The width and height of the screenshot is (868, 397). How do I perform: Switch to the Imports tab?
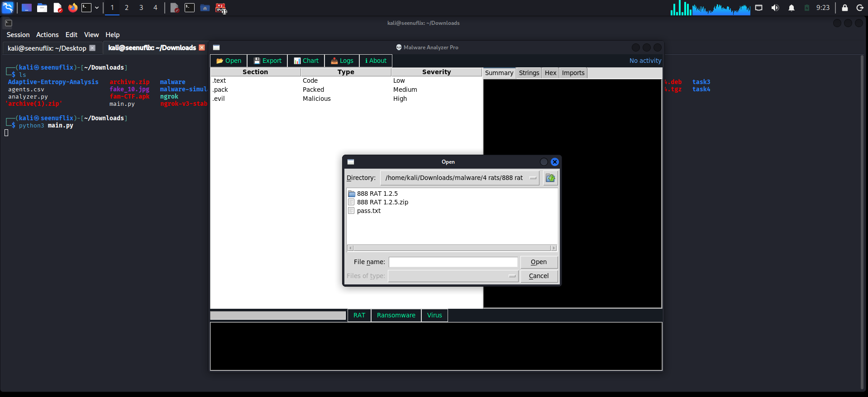click(x=573, y=73)
